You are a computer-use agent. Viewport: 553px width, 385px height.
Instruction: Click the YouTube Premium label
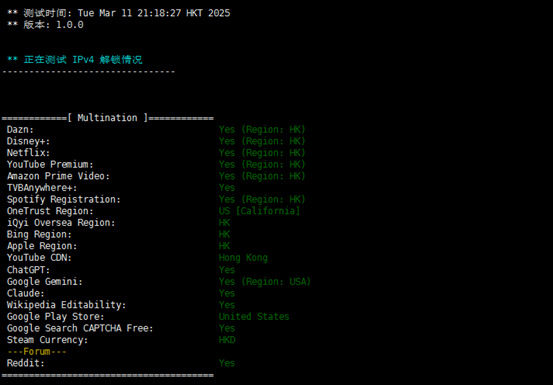50,165
